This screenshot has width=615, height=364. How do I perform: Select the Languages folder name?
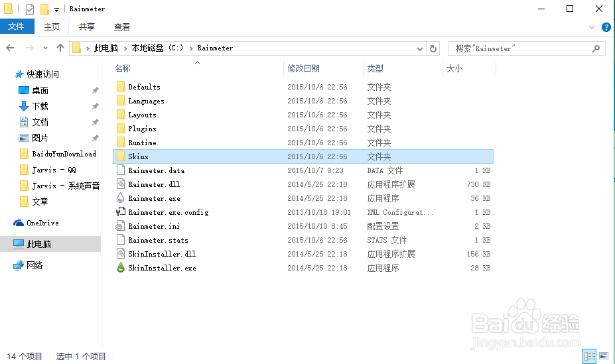click(x=146, y=101)
